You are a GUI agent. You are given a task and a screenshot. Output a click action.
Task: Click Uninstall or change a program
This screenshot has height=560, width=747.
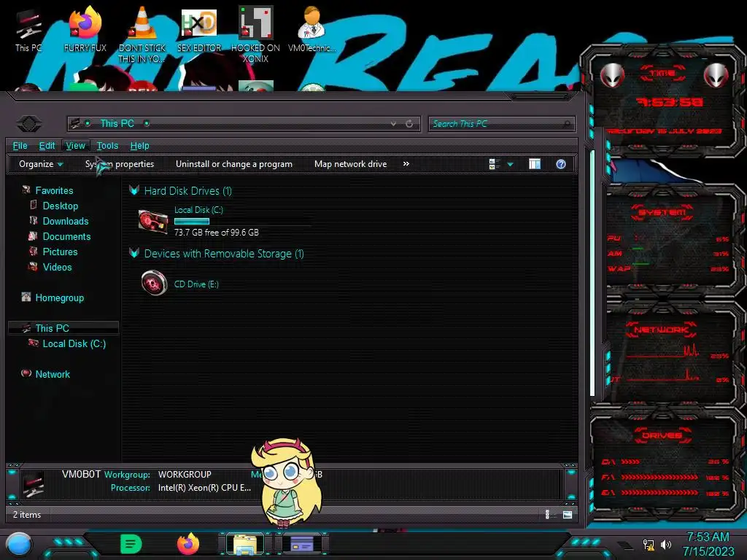(x=234, y=164)
